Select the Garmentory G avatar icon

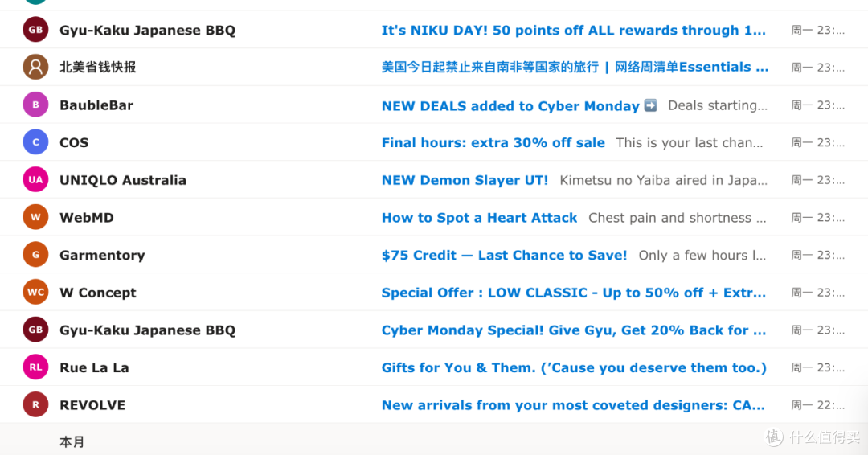coord(35,255)
